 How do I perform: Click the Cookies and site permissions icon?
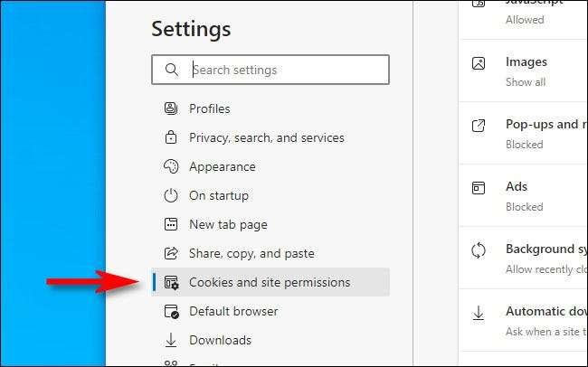171,282
